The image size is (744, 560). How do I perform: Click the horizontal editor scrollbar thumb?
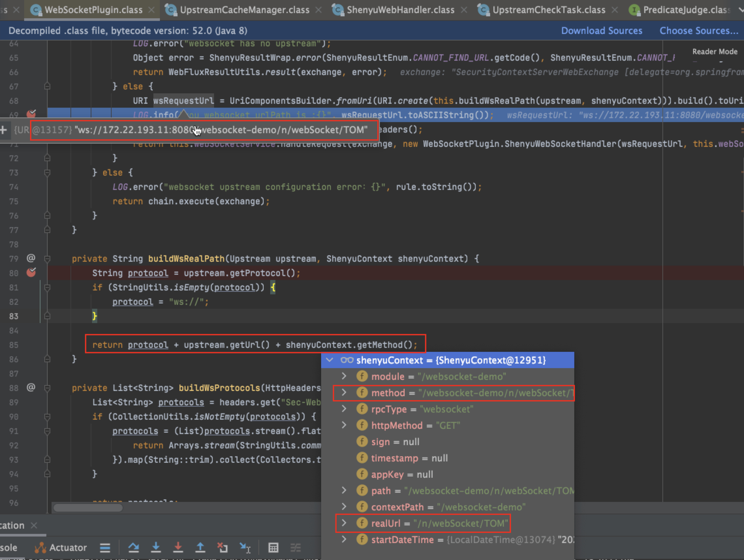(x=88, y=507)
